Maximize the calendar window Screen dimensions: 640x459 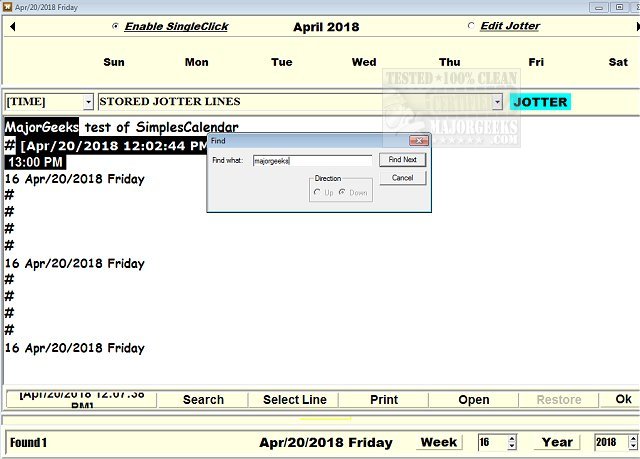(619, 7)
